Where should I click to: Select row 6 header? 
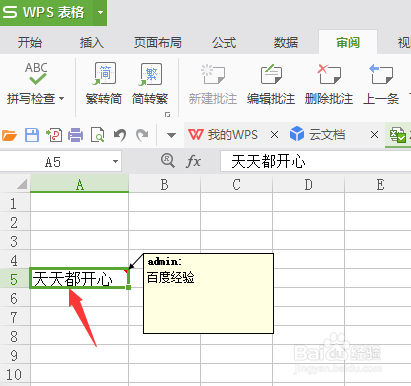point(15,298)
